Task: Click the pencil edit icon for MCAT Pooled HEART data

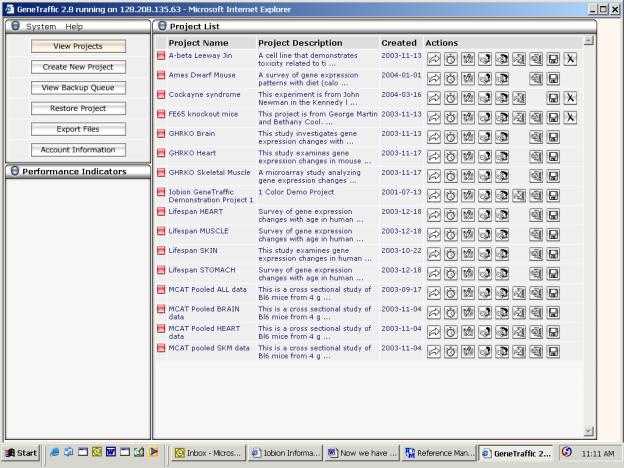Action: (x=468, y=332)
